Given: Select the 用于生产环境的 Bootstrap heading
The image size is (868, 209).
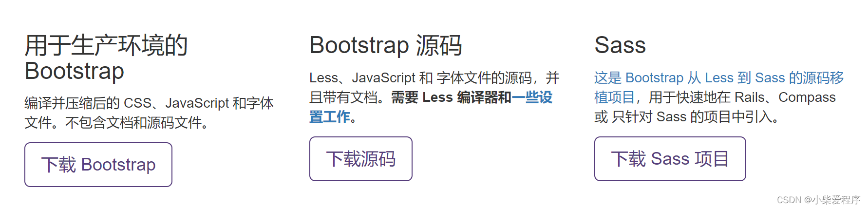Looking at the screenshot, I should (106, 58).
